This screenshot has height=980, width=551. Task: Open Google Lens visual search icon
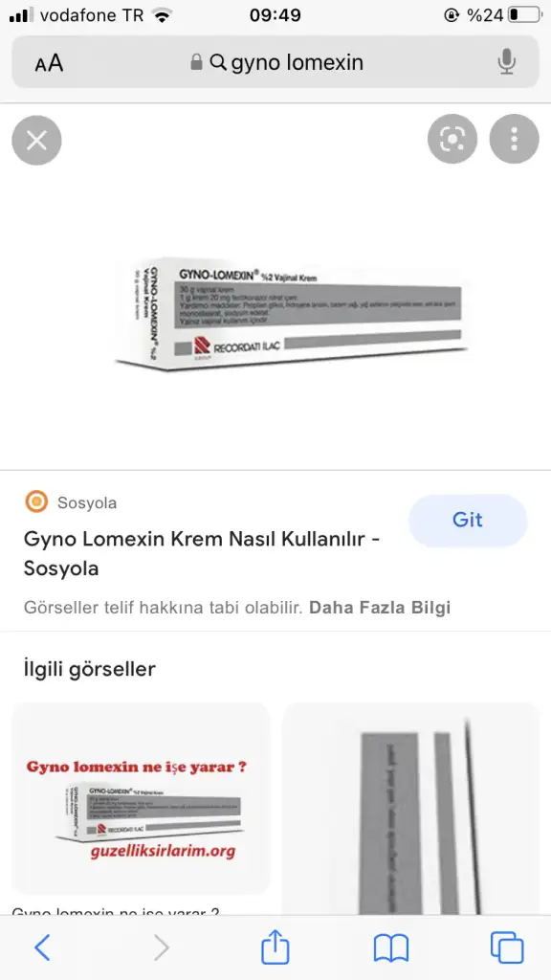452,139
